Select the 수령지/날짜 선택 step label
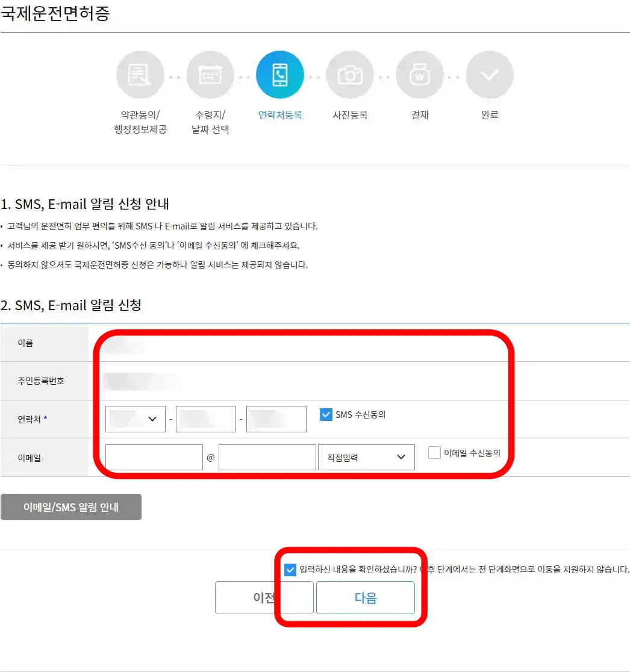Image resolution: width=630 pixels, height=672 pixels. (210, 122)
